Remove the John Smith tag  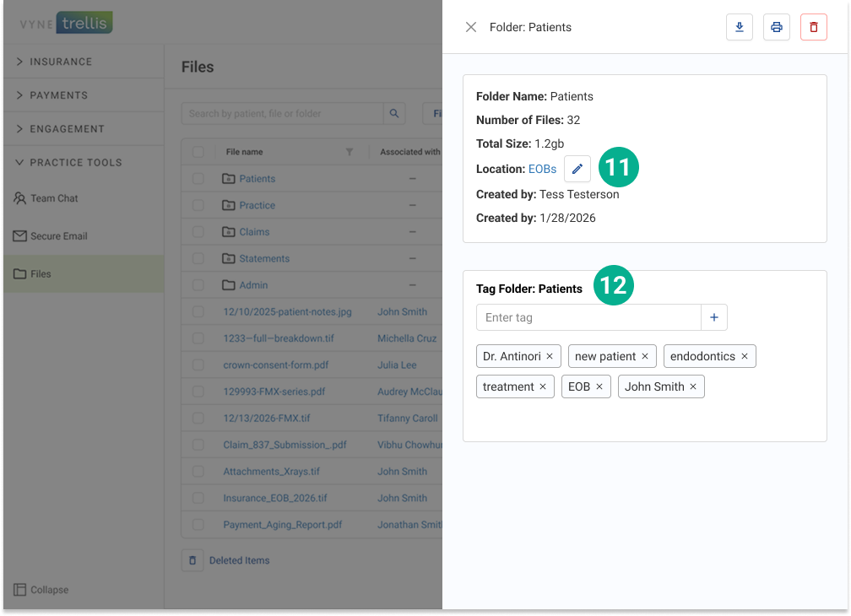pos(693,386)
